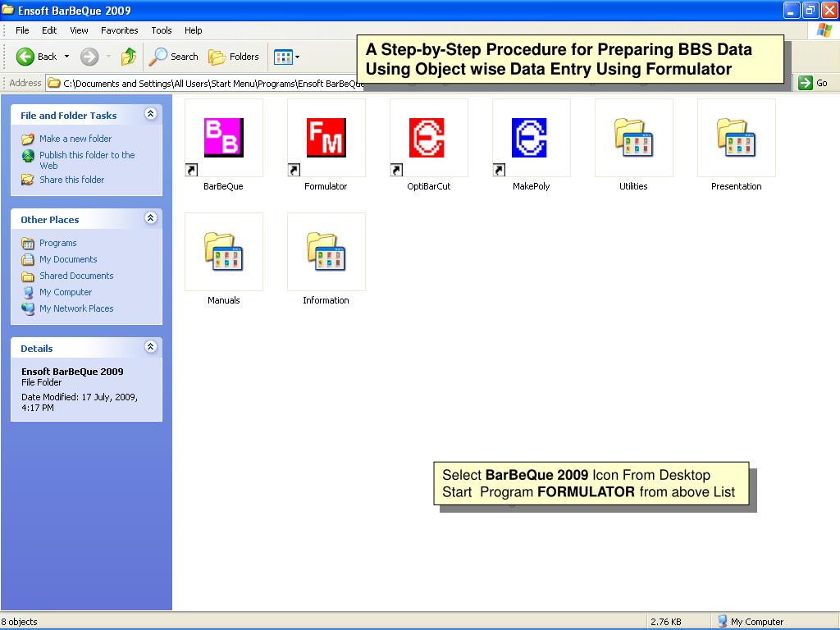Click the Share this folder icon
This screenshot has height=630, width=840.
(x=28, y=180)
